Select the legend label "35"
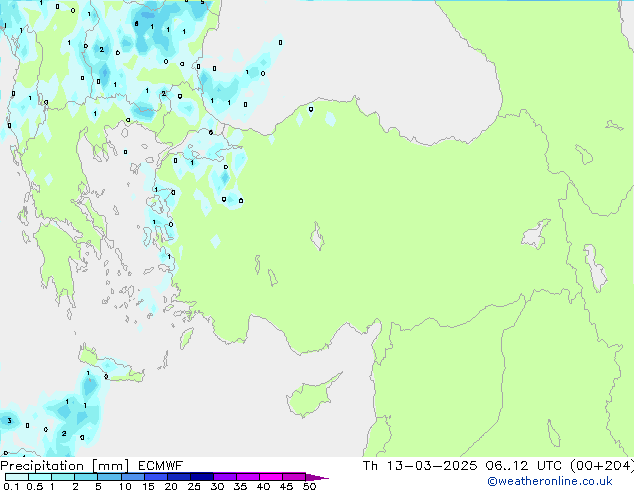 pyautogui.click(x=240, y=486)
